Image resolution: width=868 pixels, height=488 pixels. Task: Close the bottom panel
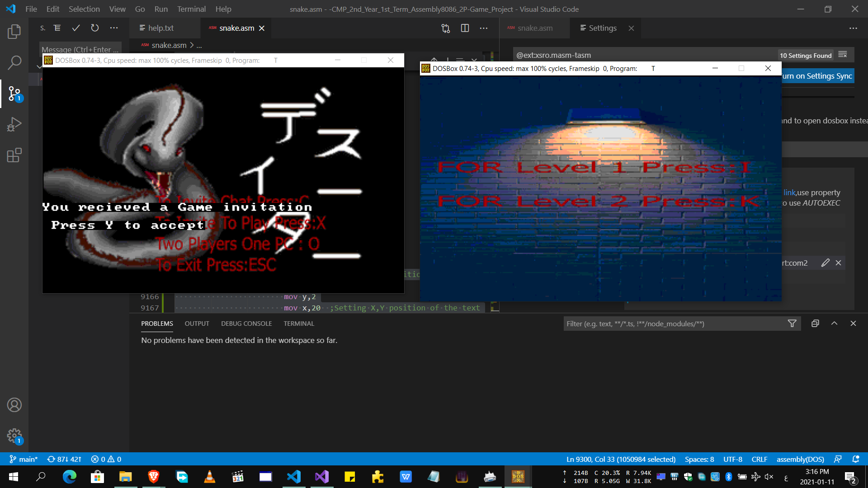point(854,324)
